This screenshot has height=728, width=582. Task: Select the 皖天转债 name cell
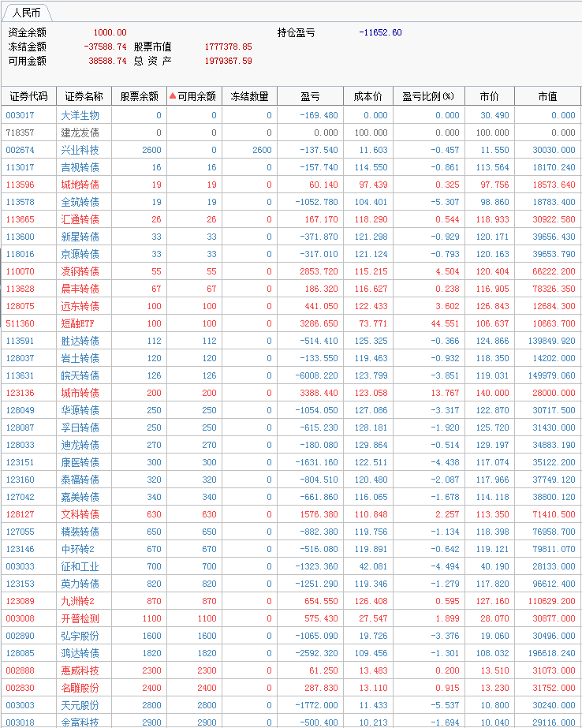80,375
